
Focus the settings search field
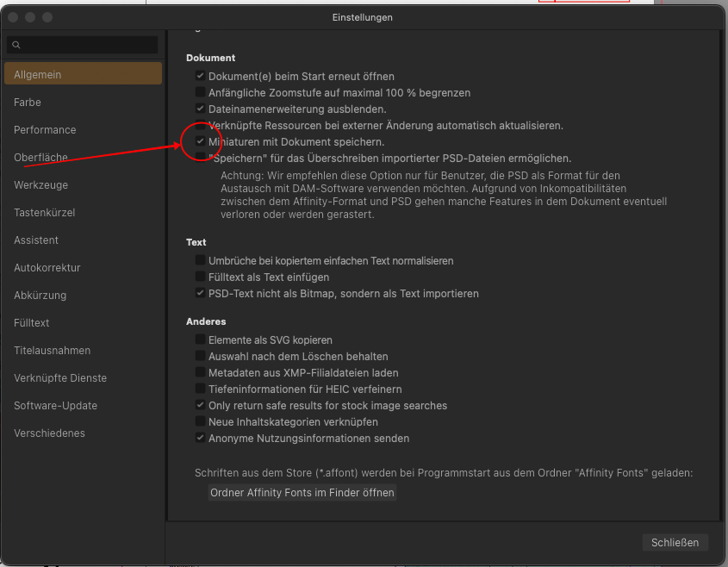pos(82,45)
